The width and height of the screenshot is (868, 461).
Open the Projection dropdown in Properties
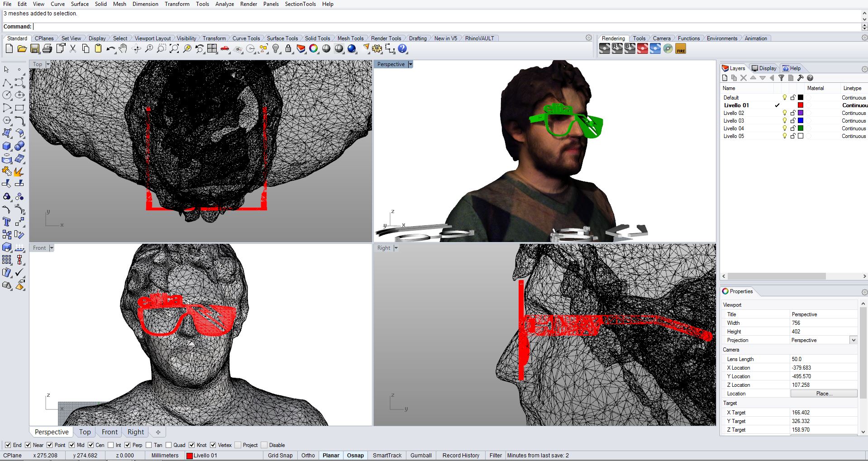tap(853, 340)
